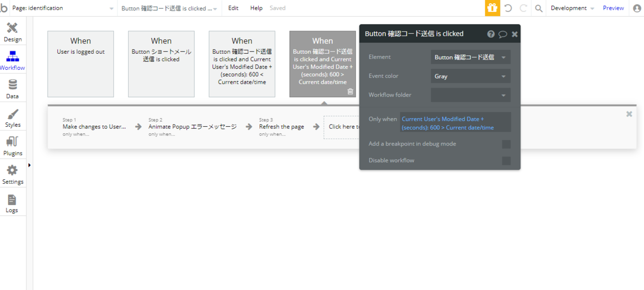The image size is (644, 290).
Task: Click the comment bubble icon in property panel
Action: click(x=503, y=34)
